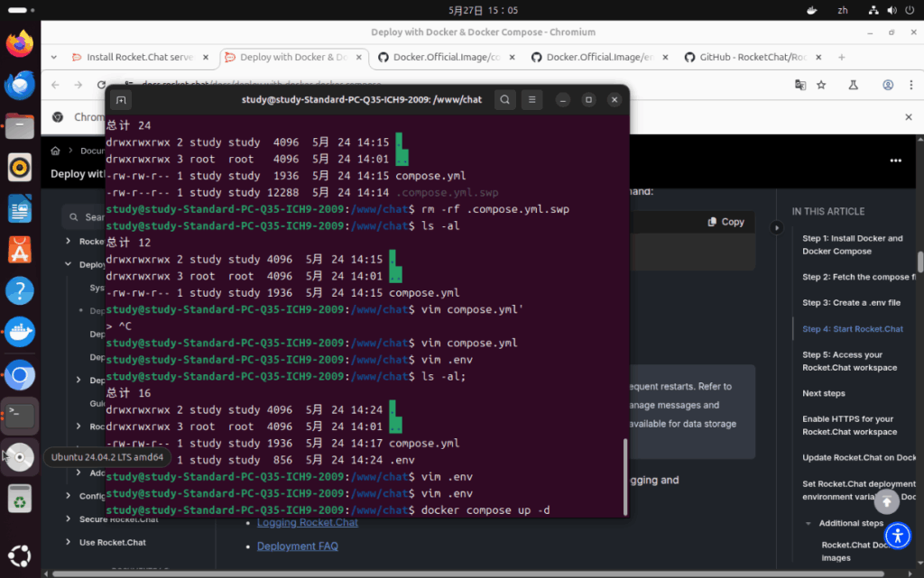The image size is (924, 578).
Task: Open the Chromium profile icon
Action: coord(888,86)
